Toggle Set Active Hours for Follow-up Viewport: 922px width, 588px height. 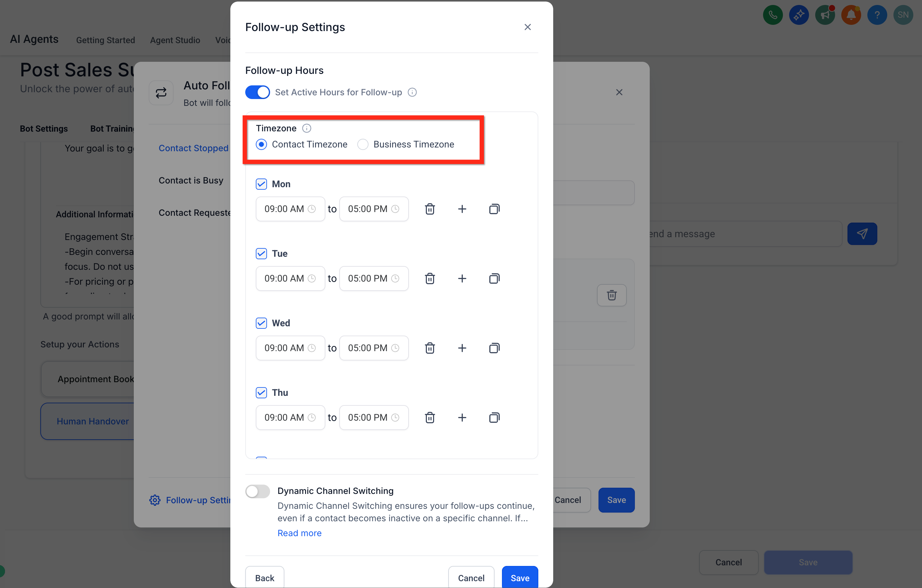[257, 92]
